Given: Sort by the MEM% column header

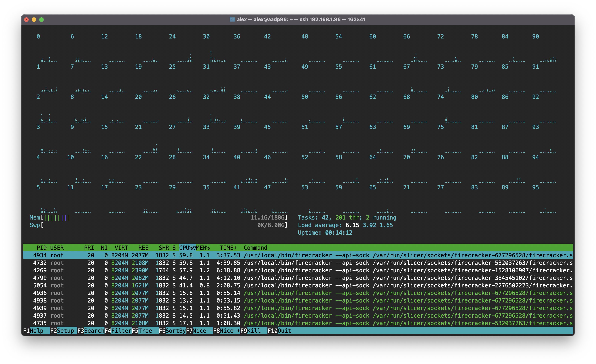Looking at the screenshot, I should 203,247.
